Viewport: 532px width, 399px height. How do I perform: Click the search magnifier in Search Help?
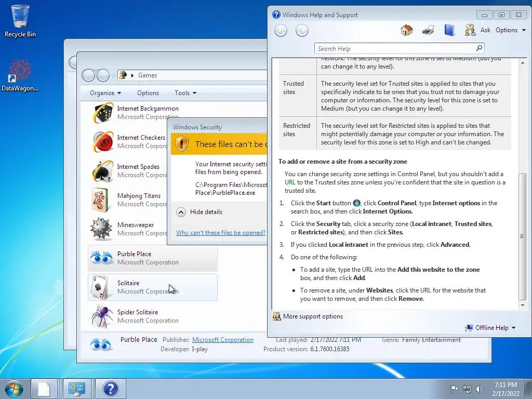pyautogui.click(x=479, y=48)
